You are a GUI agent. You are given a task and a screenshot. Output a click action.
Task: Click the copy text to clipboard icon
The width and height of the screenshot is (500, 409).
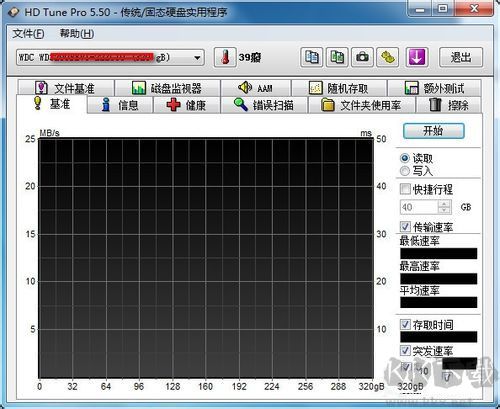tap(312, 58)
